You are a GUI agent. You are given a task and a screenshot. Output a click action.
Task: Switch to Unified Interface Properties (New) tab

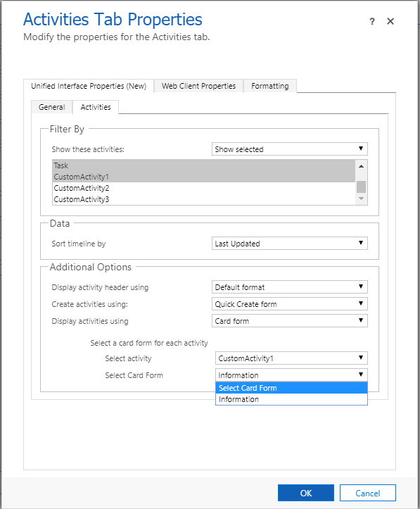(89, 86)
